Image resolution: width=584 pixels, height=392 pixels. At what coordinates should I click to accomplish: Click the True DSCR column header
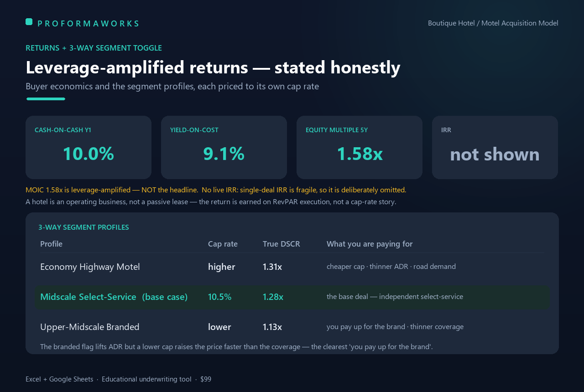click(282, 244)
